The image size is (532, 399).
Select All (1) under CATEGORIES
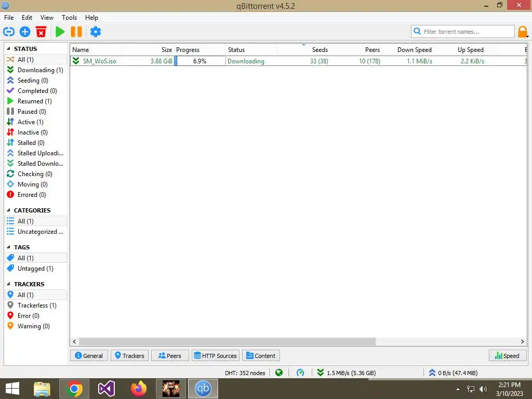coord(36,221)
